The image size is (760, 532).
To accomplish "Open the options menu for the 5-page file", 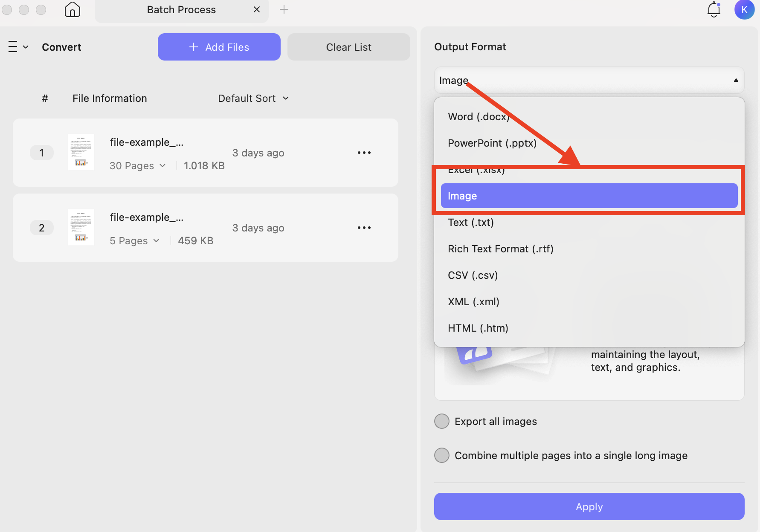I will click(x=364, y=227).
